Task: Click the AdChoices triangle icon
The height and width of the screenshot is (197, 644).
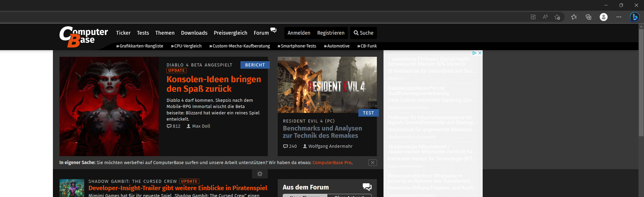Action: point(474,53)
